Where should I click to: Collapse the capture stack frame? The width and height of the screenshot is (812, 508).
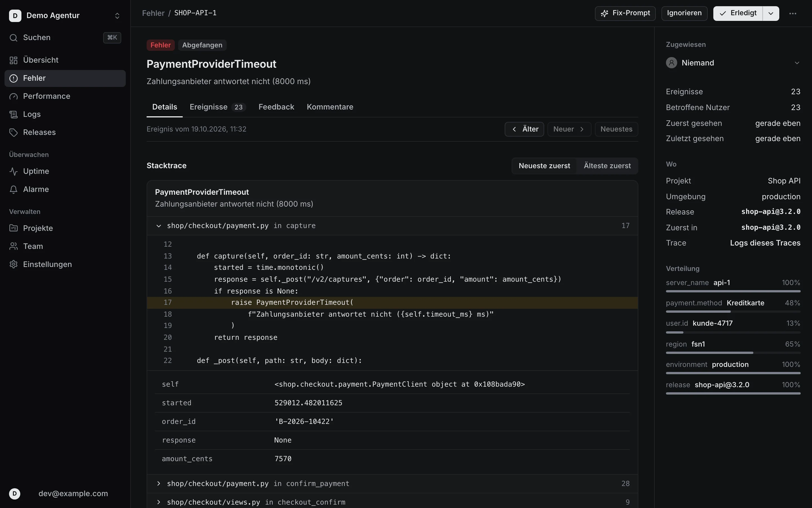click(x=392, y=226)
